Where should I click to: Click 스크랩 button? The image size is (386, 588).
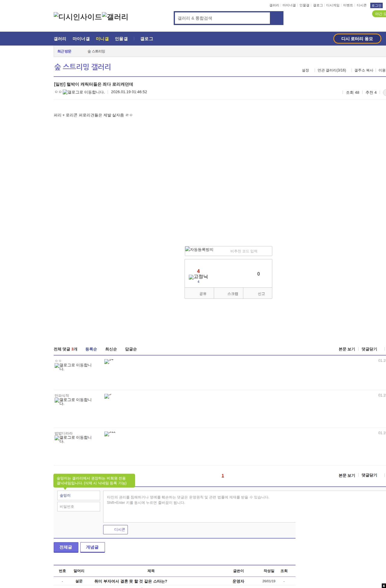pyautogui.click(x=229, y=293)
